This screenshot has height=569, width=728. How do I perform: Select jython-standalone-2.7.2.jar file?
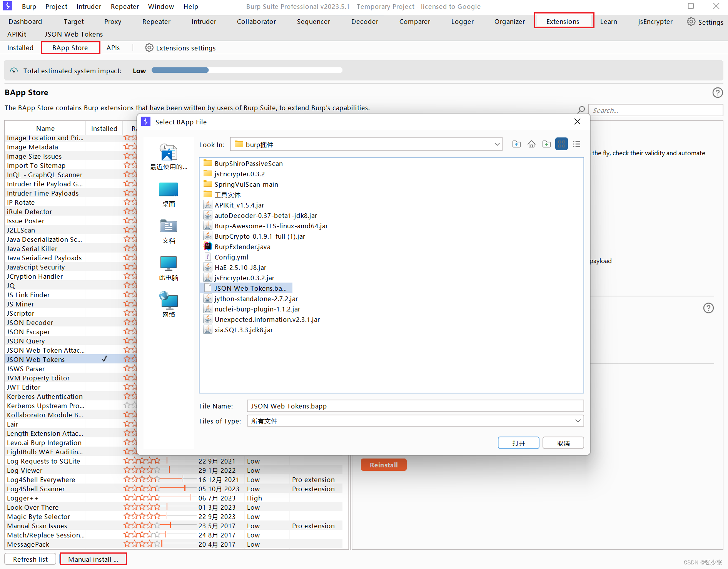point(251,298)
